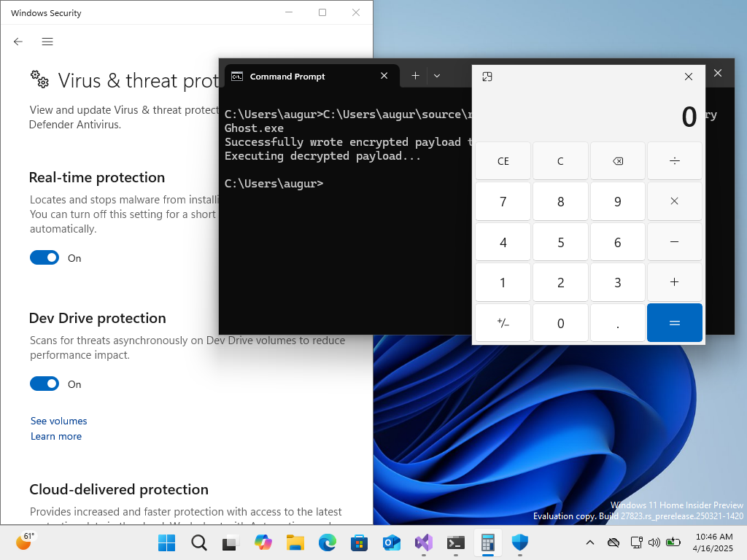Open the Windows Security navigation menu
This screenshot has height=560, width=747.
pyautogui.click(x=47, y=42)
